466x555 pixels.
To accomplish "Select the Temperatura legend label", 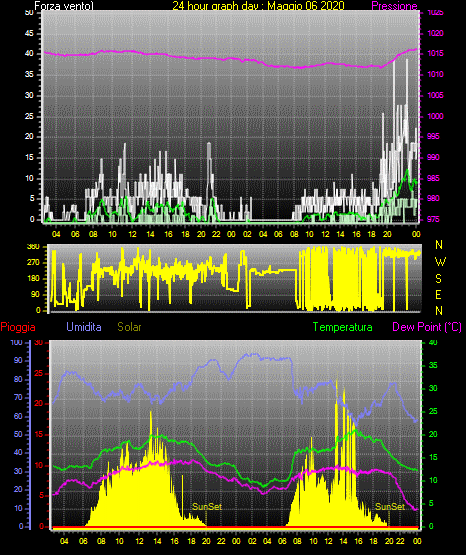I will pos(343,327).
